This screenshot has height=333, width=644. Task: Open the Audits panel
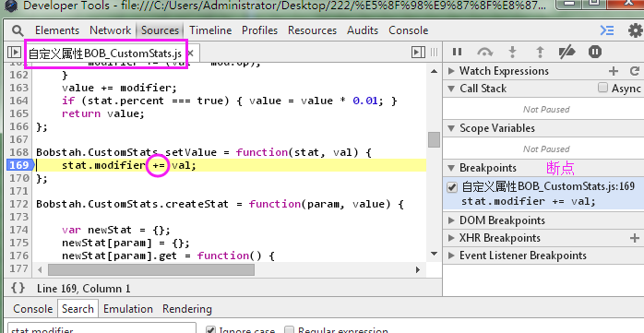(363, 30)
